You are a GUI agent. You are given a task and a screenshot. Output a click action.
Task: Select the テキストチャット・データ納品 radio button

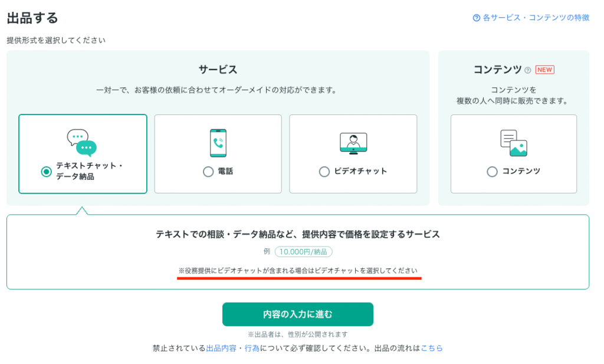click(x=46, y=172)
